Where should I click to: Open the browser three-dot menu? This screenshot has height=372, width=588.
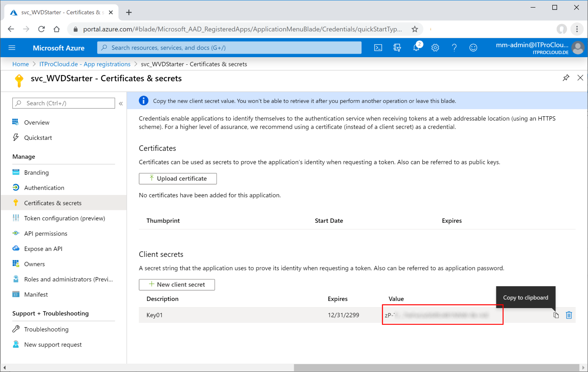pyautogui.click(x=577, y=29)
